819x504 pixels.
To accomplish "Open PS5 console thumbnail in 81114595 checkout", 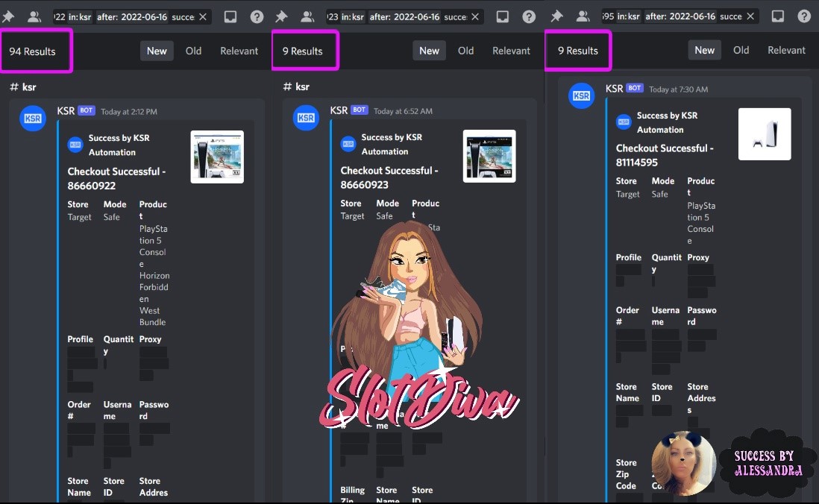I will 765,134.
